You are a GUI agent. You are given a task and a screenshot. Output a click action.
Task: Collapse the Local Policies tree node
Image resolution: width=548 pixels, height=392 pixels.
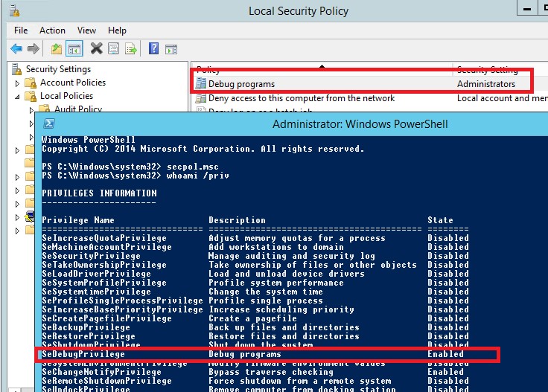(x=19, y=96)
